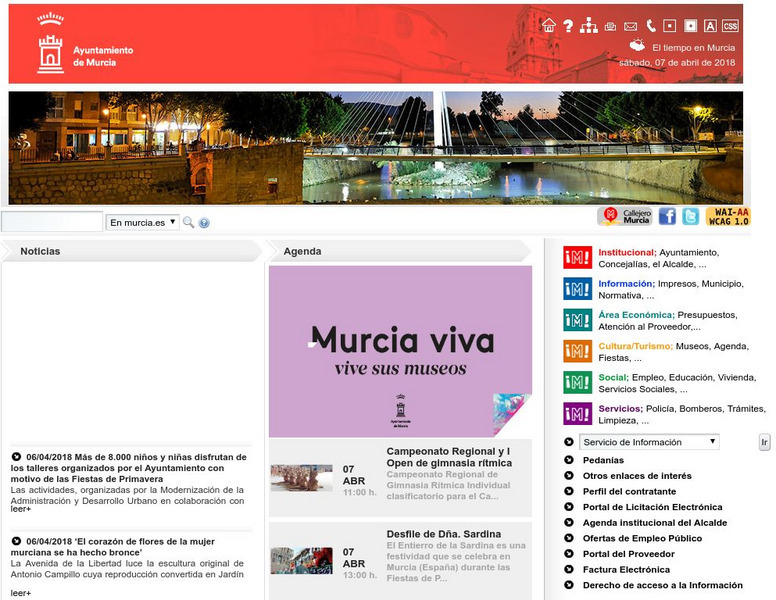The width and height of the screenshot is (776, 600).
Task: Open the Cultura/Turismo menu link
Action: 635,346
